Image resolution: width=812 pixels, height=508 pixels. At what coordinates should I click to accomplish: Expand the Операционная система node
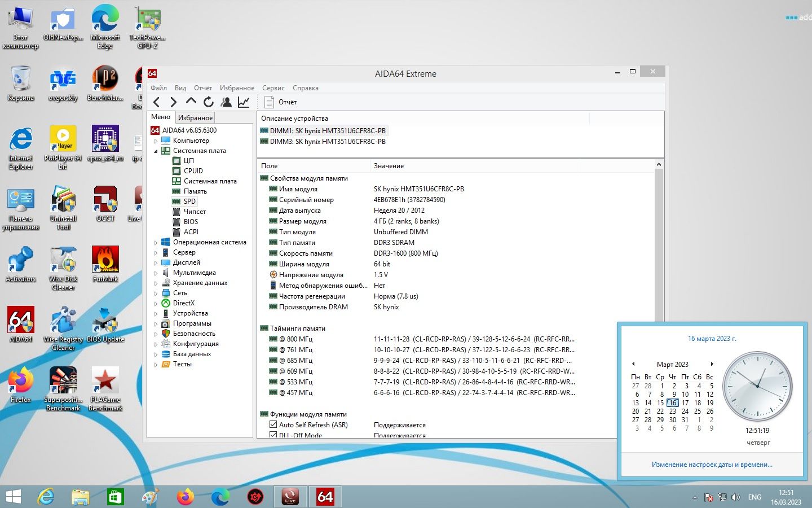tap(156, 243)
